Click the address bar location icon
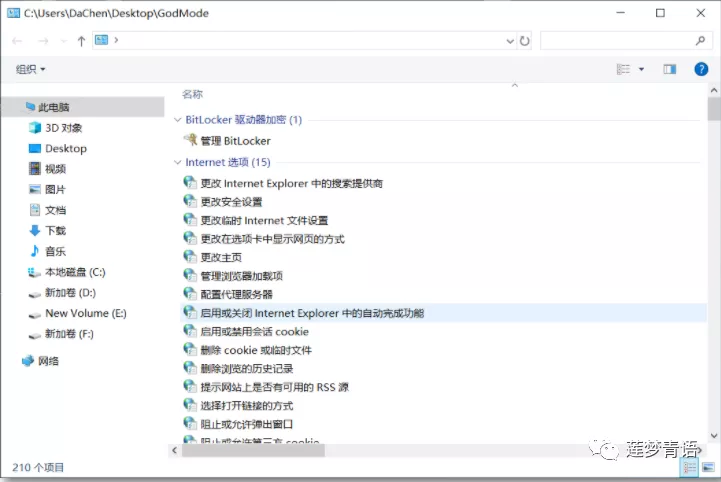Viewport: 721px width, 482px height. pos(101,40)
